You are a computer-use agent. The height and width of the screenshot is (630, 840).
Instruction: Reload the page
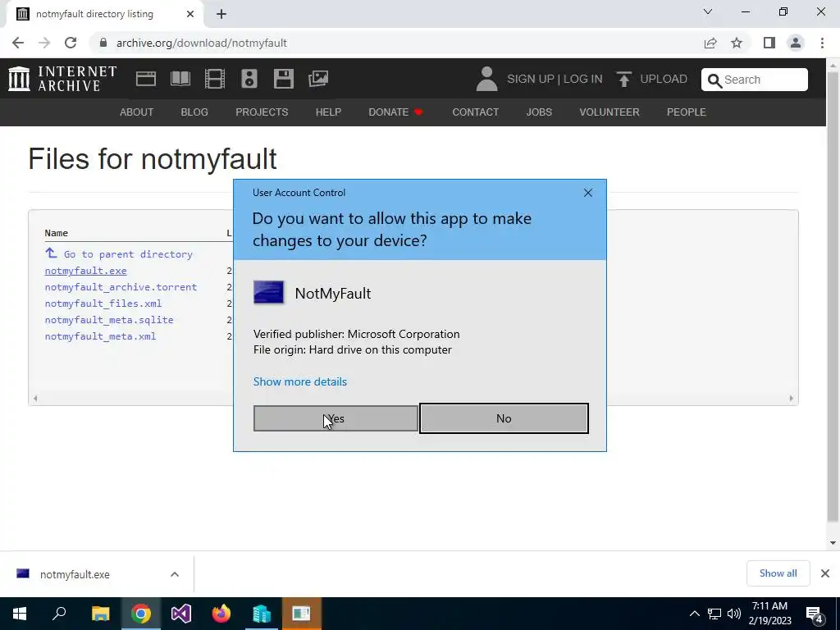click(x=71, y=43)
